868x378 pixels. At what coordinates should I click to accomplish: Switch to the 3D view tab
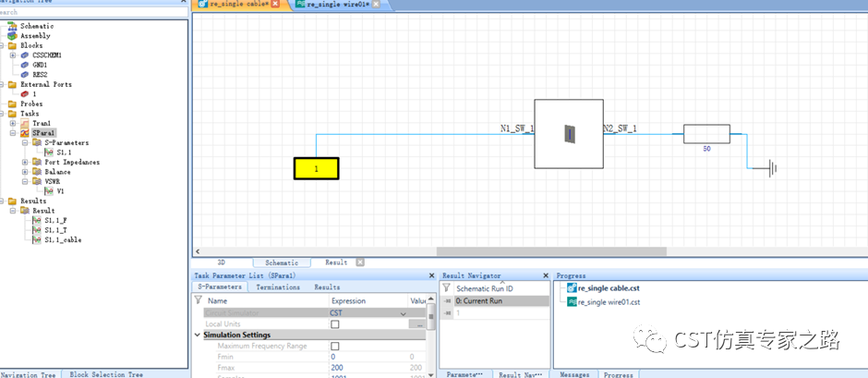click(x=222, y=262)
